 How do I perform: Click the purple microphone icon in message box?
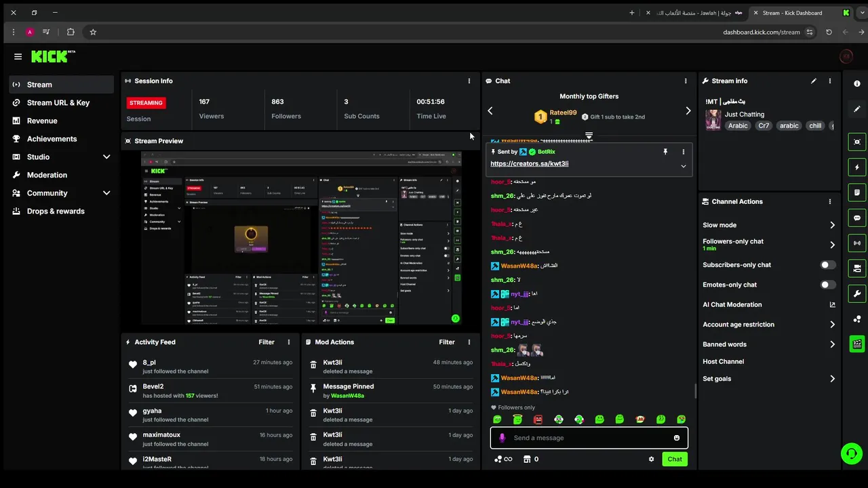click(502, 438)
